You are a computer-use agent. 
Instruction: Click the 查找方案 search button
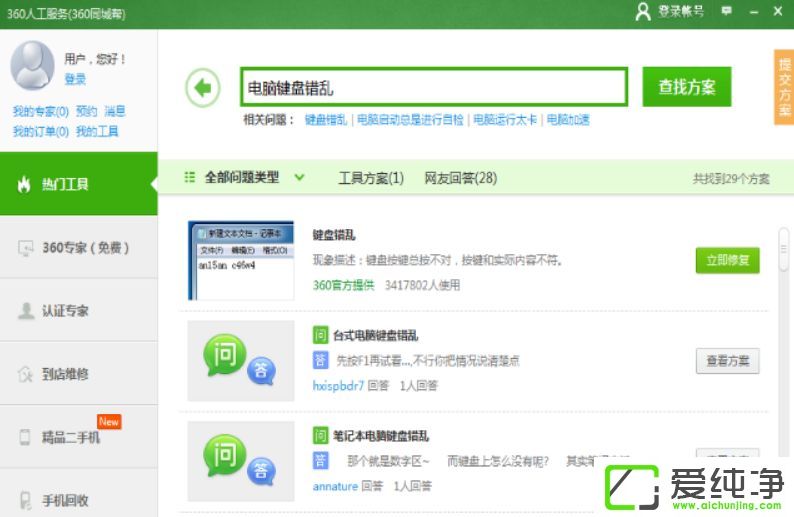687,87
